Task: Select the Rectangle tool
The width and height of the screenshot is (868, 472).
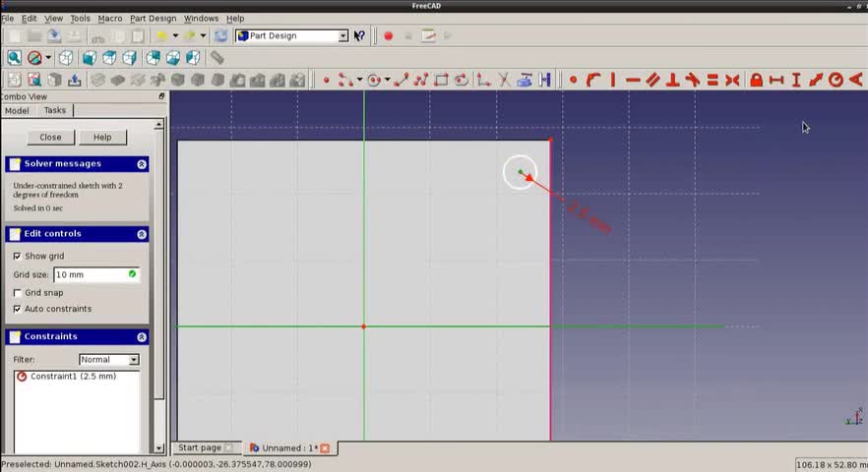Action: coord(441,81)
